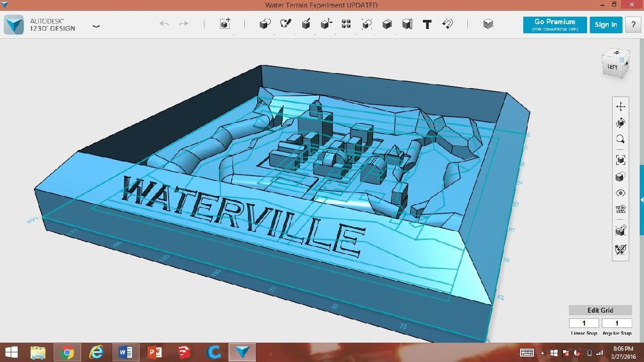644x362 pixels.
Task: Select the Pan navigation tool
Action: tap(620, 106)
